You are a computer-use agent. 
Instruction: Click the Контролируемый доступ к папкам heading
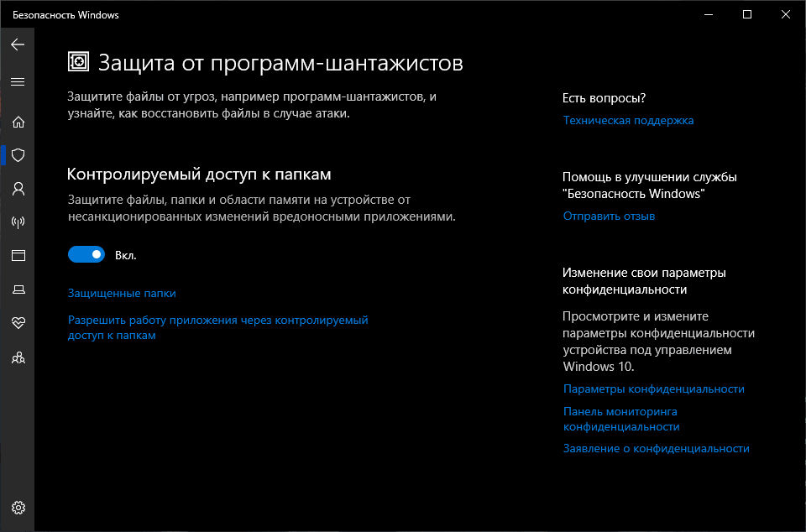click(x=199, y=175)
